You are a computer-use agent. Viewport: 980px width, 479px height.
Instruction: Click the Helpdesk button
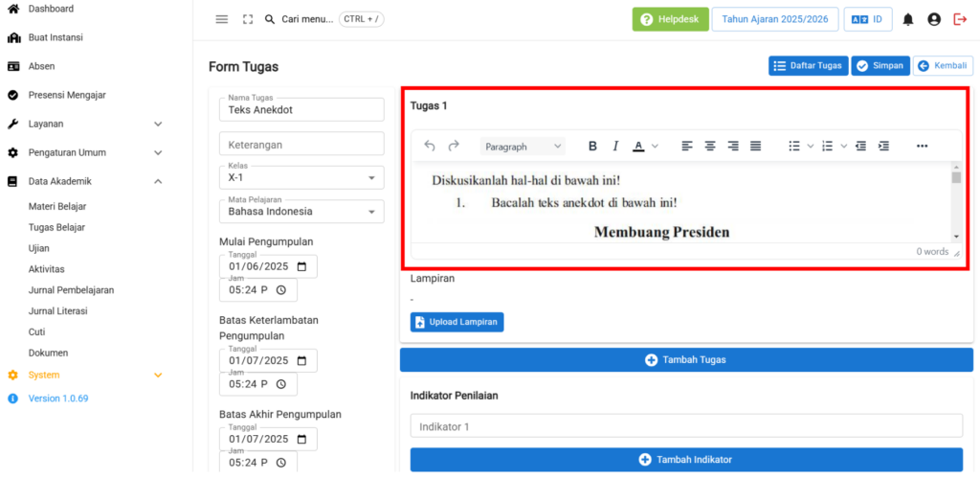[670, 19]
